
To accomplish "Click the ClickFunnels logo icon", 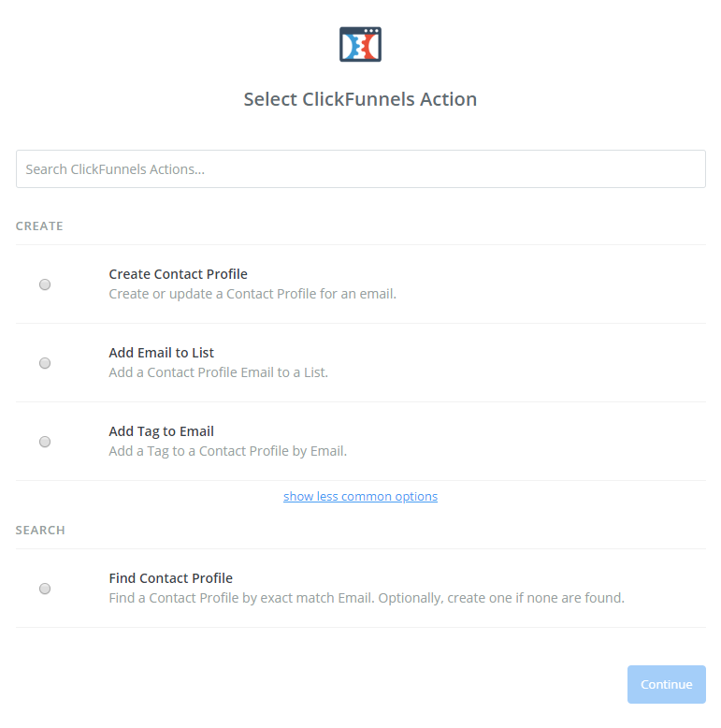I will [360, 44].
